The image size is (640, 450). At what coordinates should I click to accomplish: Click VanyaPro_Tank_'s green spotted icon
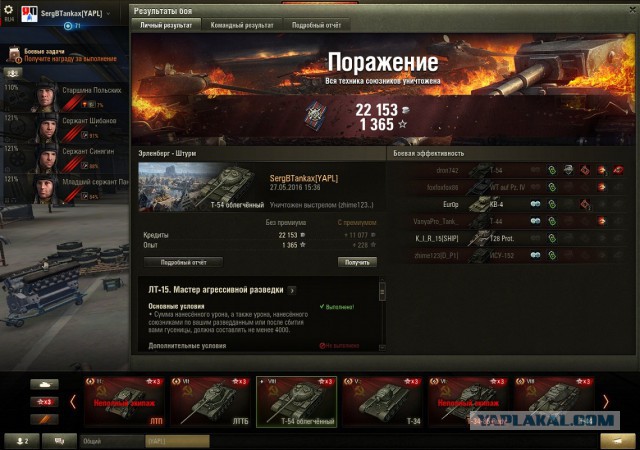(552, 221)
